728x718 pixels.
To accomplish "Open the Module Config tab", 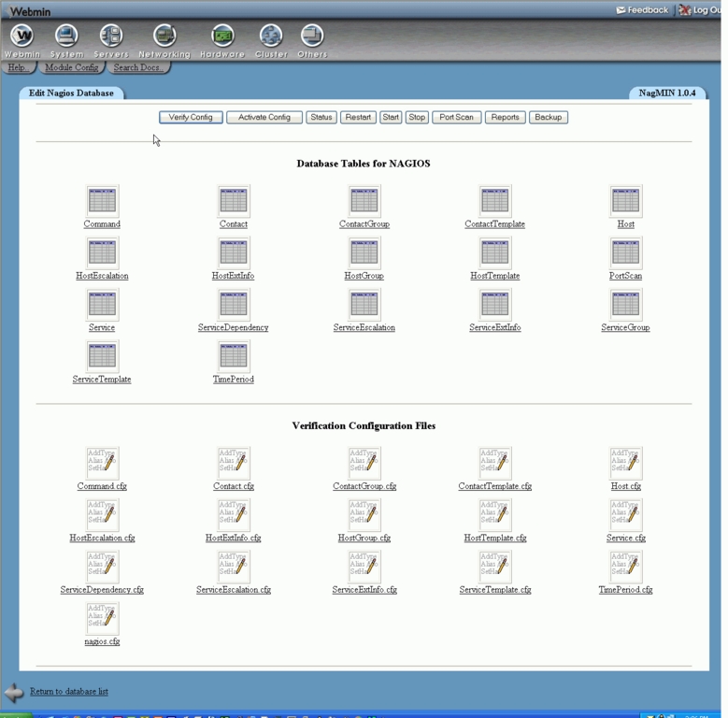I will [x=71, y=68].
